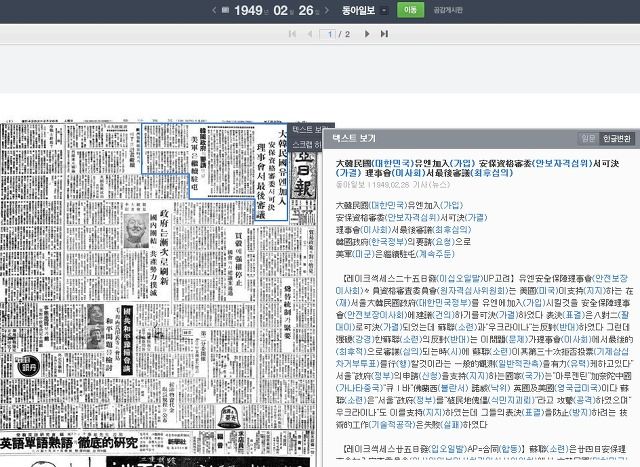
Task: Open the 공감게시판 link
Action: (448, 10)
